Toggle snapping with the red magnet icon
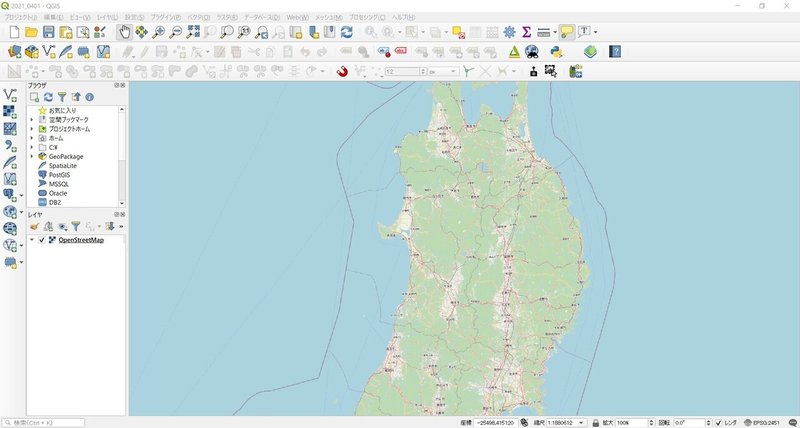Image resolution: width=800 pixels, height=428 pixels. (342, 71)
